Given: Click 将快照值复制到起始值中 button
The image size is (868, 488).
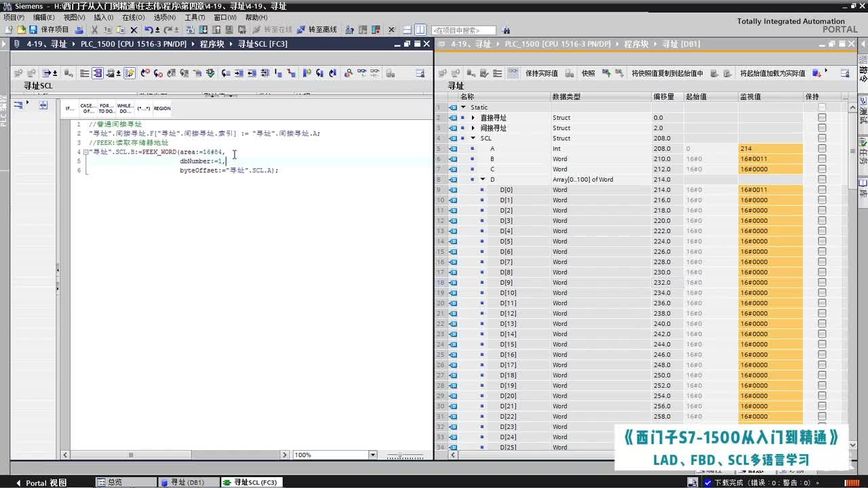Looking at the screenshot, I should [x=667, y=73].
